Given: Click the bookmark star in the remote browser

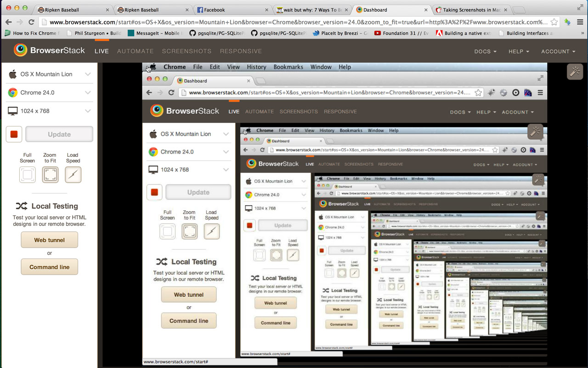Looking at the screenshot, I should pos(478,92).
